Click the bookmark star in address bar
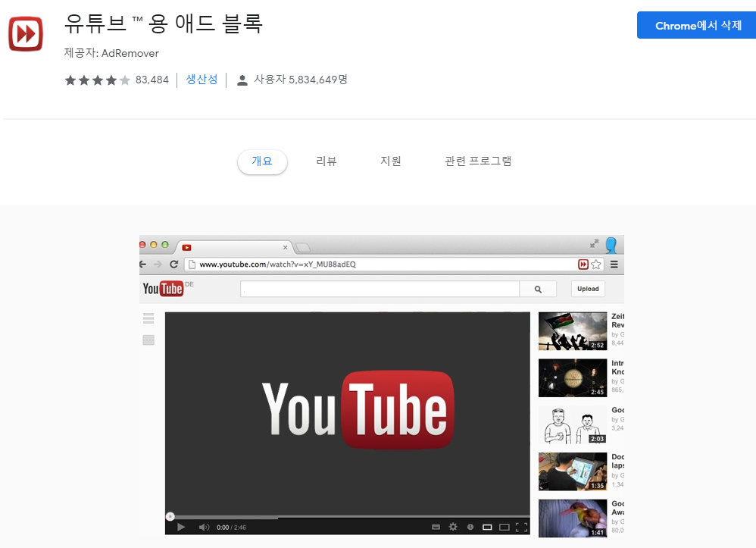Image resolution: width=756 pixels, height=548 pixels. tap(596, 265)
